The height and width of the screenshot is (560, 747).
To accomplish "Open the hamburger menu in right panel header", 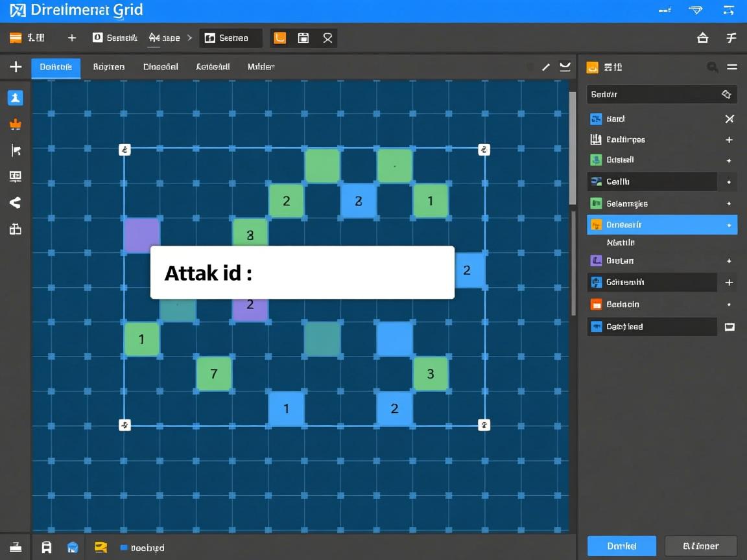I will (x=732, y=67).
